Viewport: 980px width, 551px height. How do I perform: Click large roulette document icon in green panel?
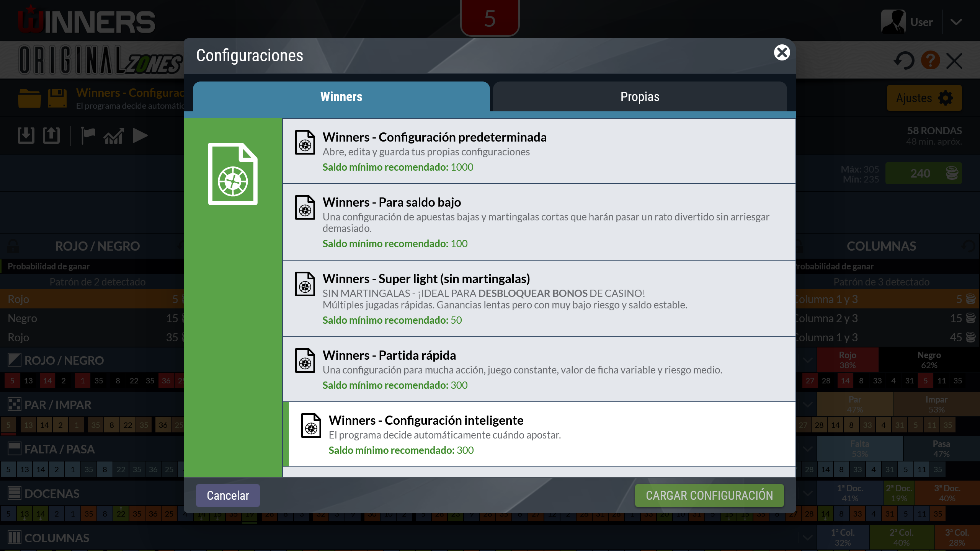click(x=233, y=174)
